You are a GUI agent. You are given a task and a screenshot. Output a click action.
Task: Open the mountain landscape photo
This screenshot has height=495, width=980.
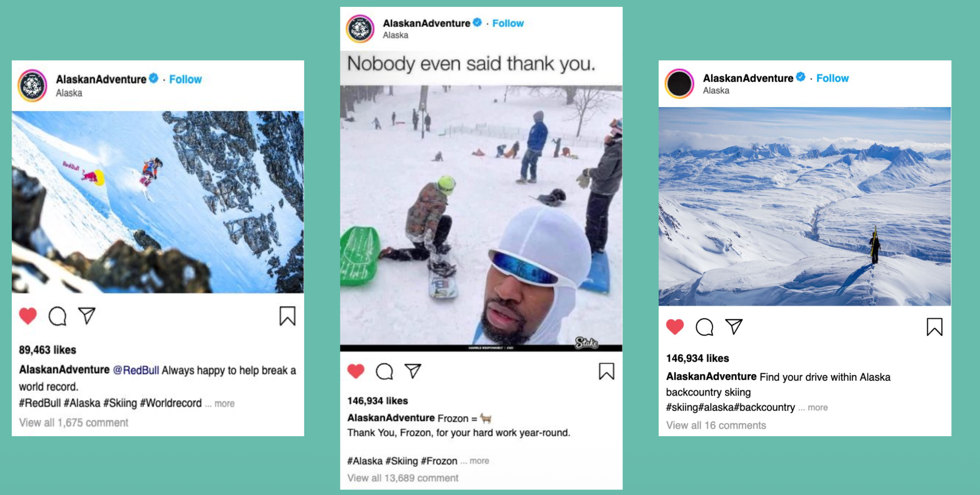click(804, 206)
